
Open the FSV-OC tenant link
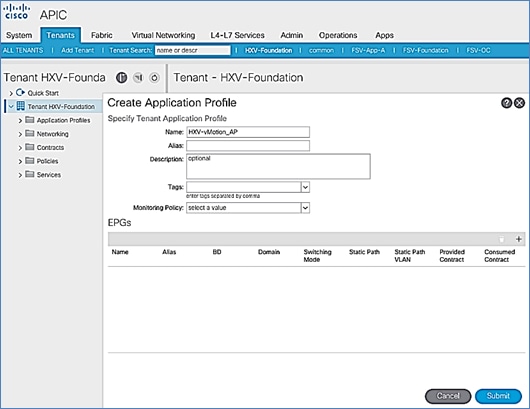478,50
